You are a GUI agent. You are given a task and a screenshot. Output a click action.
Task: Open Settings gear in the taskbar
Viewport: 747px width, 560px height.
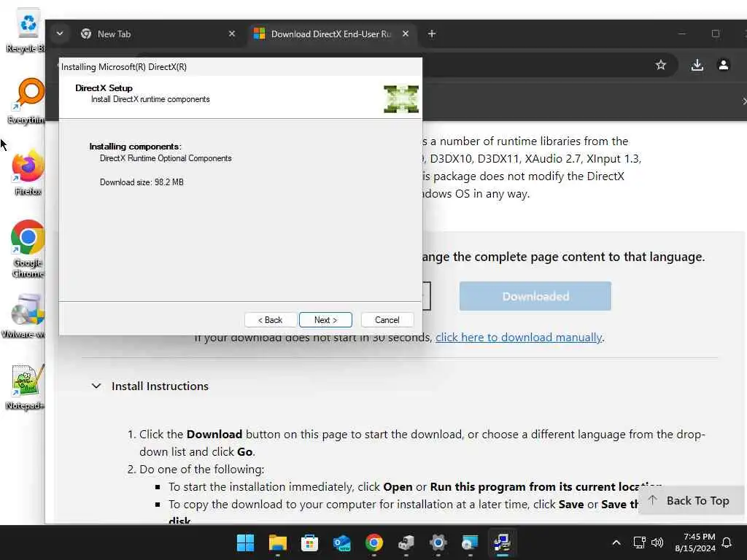coord(438,542)
